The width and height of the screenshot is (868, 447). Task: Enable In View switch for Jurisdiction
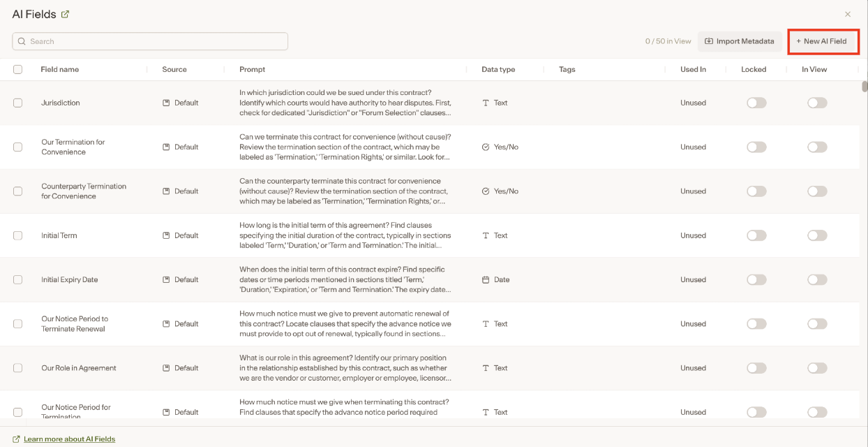tap(817, 103)
